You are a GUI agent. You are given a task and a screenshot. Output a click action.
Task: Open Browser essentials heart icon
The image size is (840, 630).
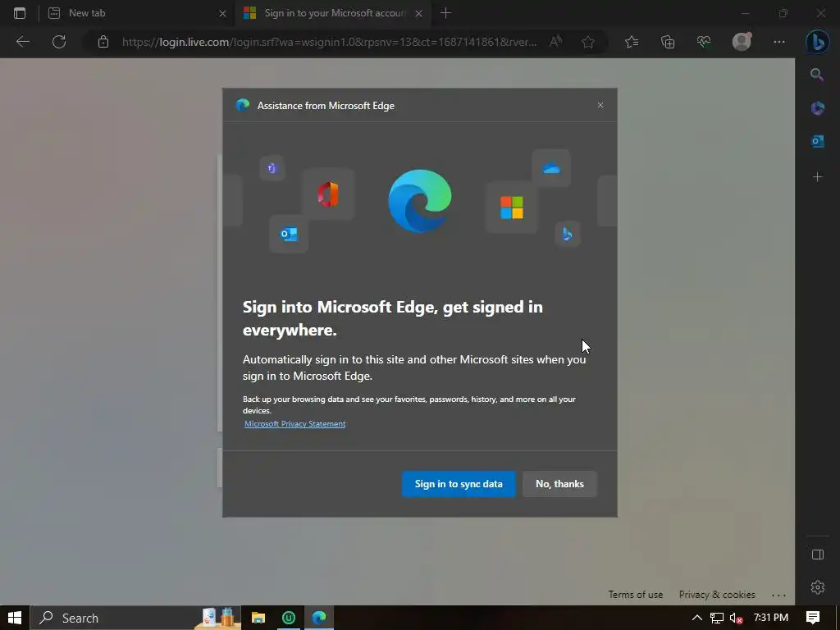703,42
